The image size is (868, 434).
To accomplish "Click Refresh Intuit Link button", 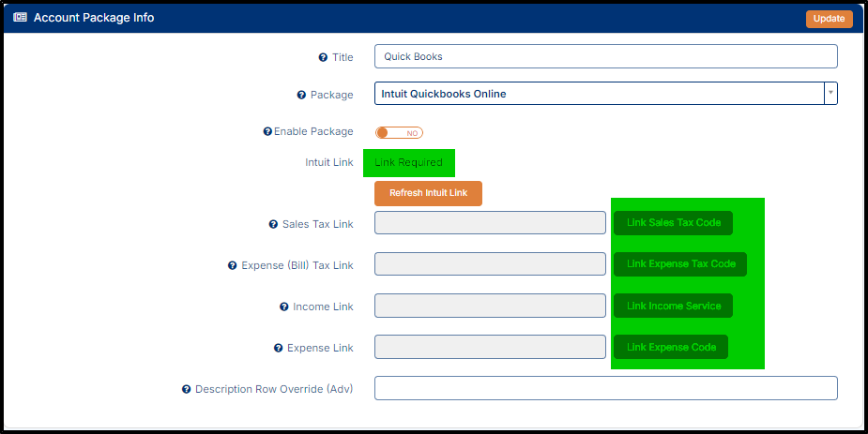I will [429, 193].
